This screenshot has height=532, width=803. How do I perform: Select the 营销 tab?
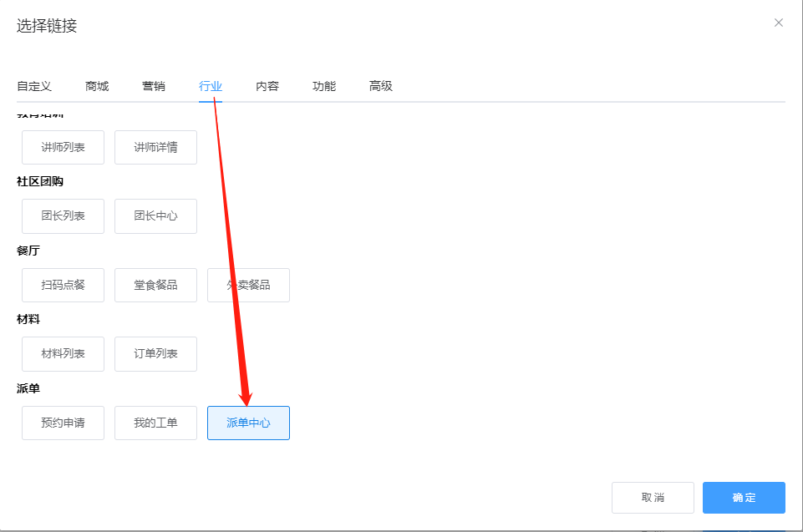tap(153, 86)
